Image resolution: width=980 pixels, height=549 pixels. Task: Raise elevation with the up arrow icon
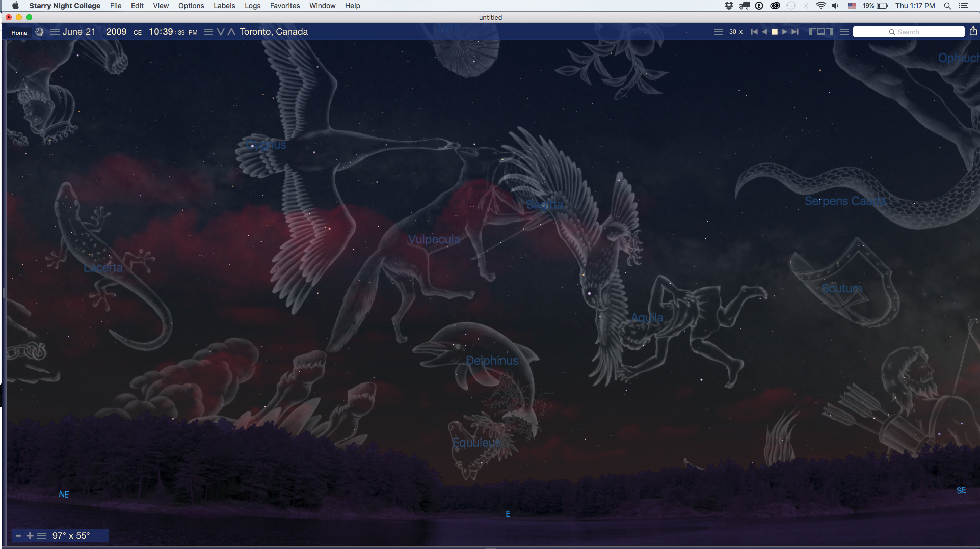(231, 32)
